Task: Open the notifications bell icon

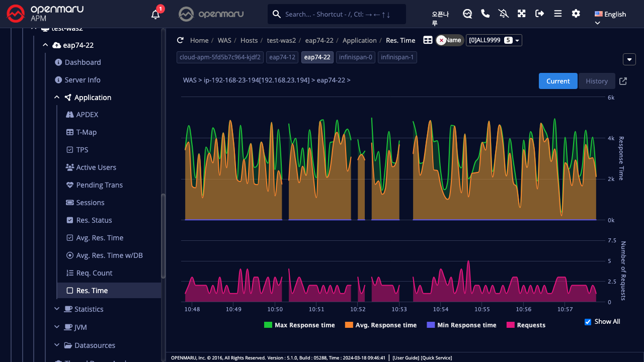Action: [x=155, y=14]
